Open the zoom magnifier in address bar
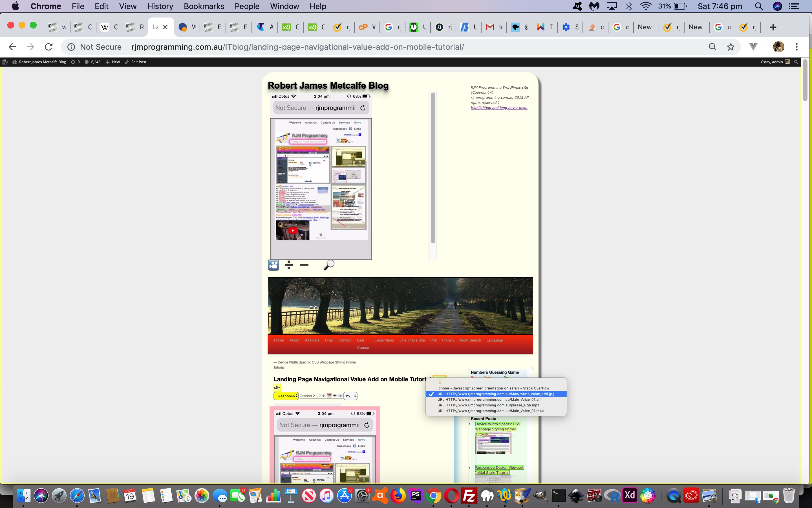The width and height of the screenshot is (812, 508). tap(712, 47)
